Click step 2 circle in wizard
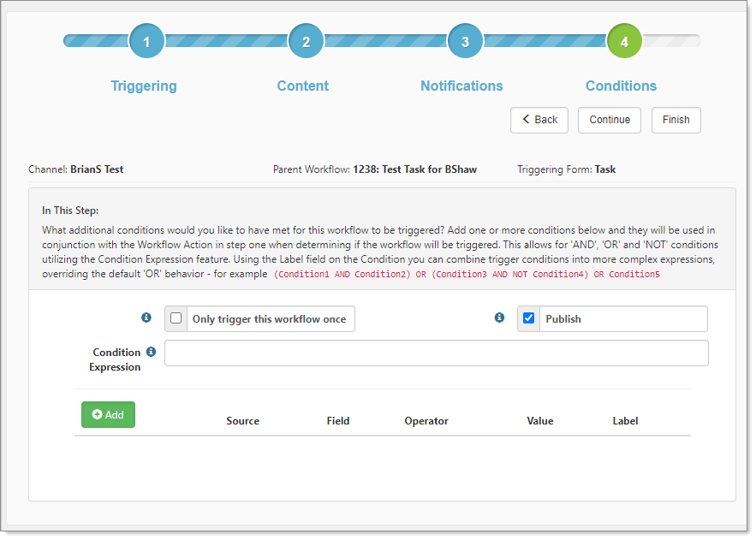Screen dimensions: 756x540 click(x=306, y=41)
